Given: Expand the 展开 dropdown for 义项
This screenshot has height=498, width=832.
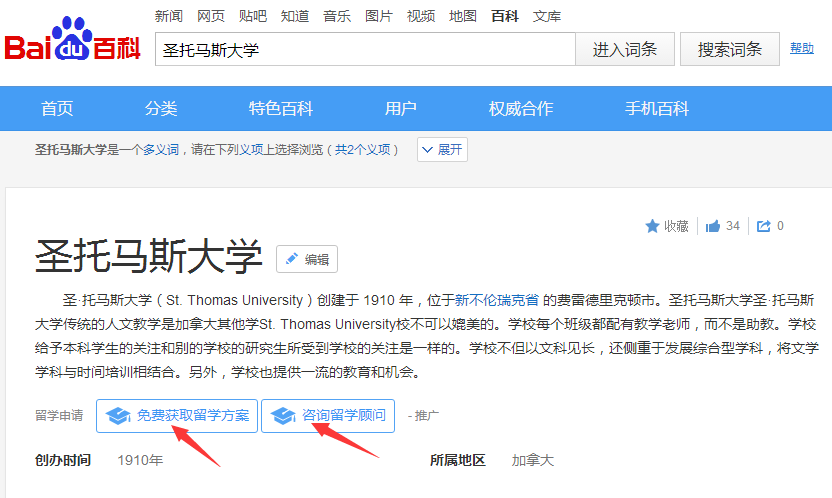Looking at the screenshot, I should [x=442, y=150].
